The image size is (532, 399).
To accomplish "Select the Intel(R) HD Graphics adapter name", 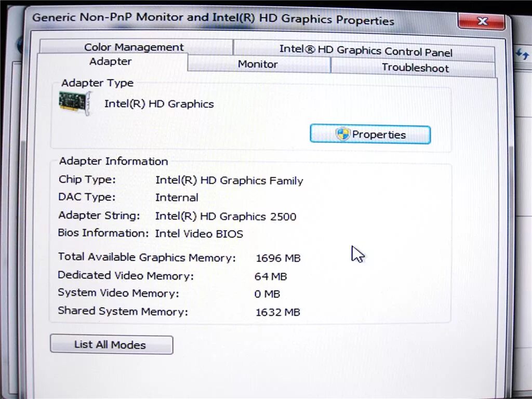I will [159, 103].
